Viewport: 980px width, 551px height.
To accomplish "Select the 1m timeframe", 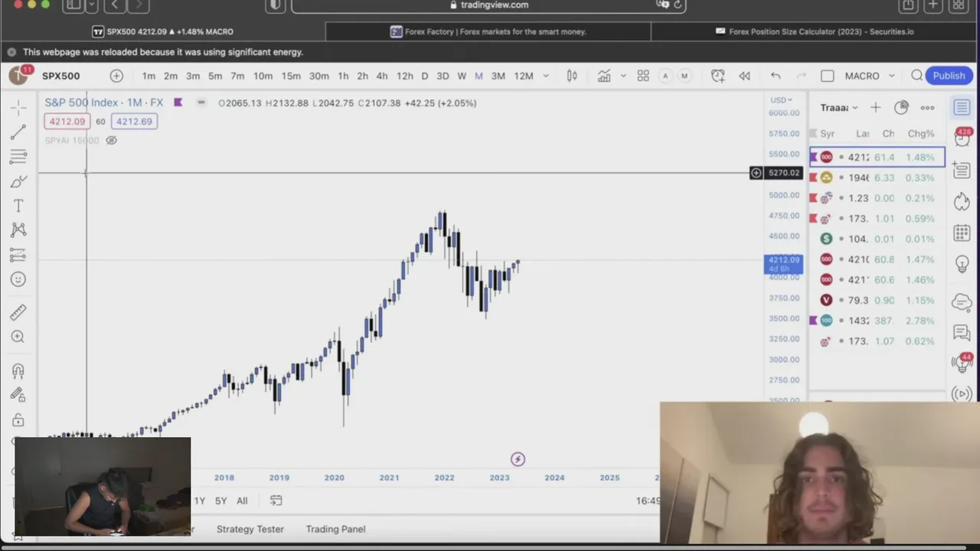I will pos(149,76).
